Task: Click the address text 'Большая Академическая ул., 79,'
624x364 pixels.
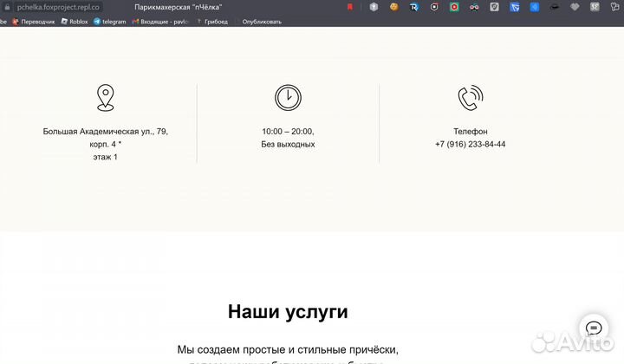Action: [x=106, y=131]
